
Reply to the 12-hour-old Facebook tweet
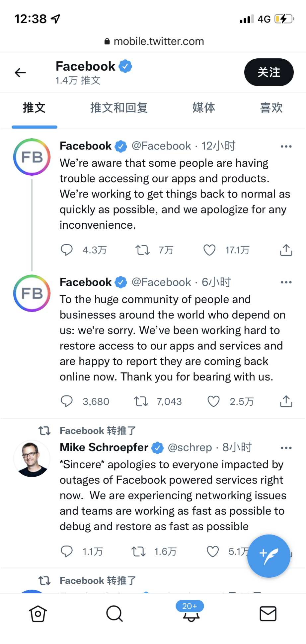66,250
